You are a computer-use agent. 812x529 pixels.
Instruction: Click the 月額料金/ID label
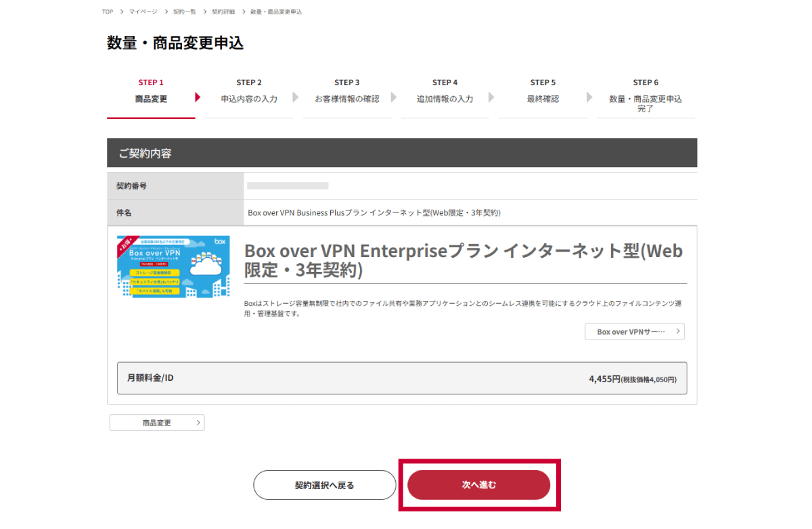[150, 377]
